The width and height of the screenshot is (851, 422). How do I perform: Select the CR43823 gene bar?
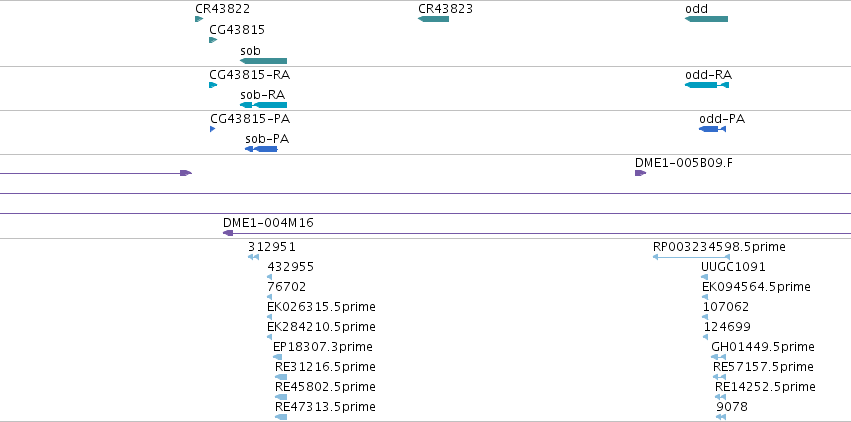coord(434,19)
